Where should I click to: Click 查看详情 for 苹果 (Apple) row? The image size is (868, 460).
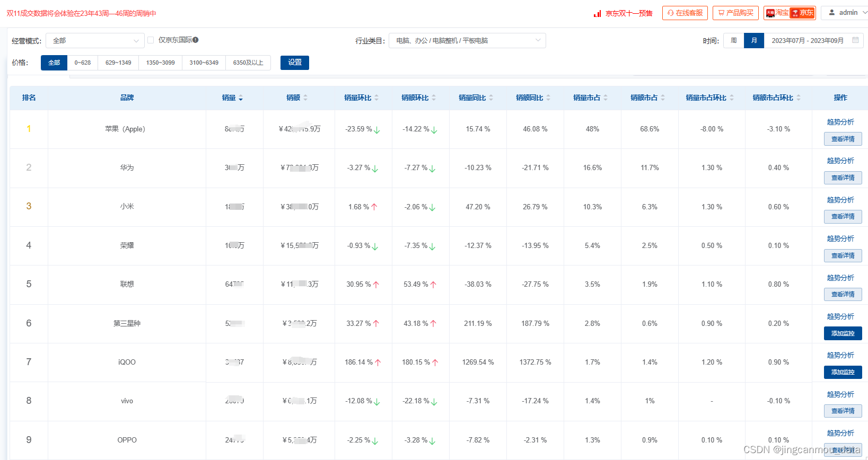(x=843, y=139)
